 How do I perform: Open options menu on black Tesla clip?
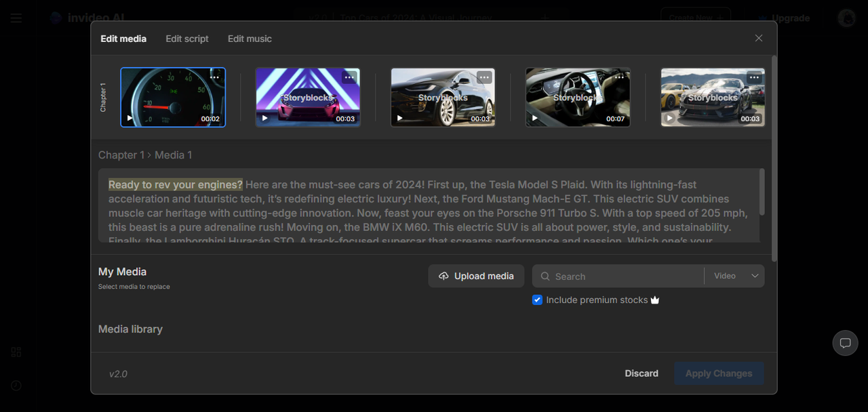click(x=484, y=77)
